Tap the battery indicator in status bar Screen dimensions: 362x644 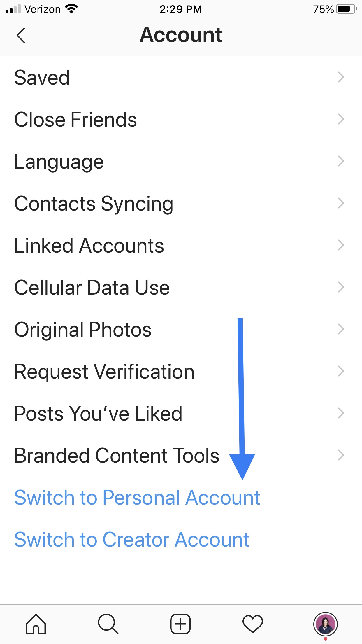(347, 9)
